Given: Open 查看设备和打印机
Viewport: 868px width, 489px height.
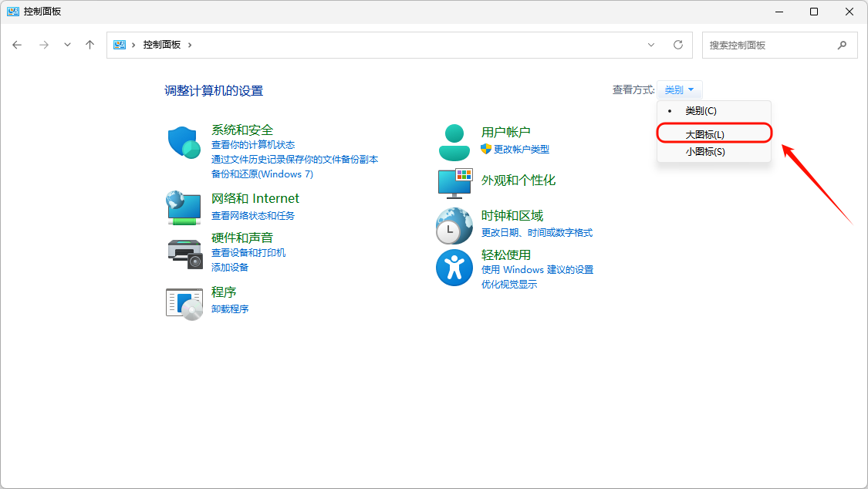Looking at the screenshot, I should pos(248,253).
